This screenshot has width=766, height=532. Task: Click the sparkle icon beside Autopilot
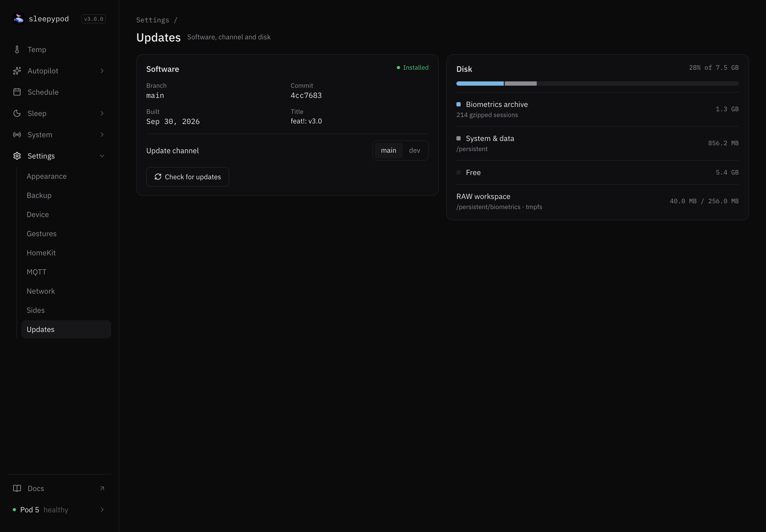[17, 71]
